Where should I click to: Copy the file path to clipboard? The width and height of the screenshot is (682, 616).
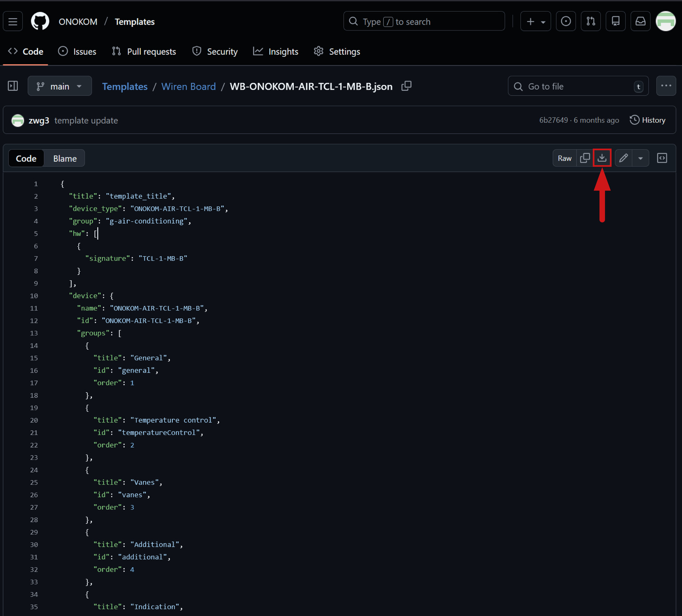[x=406, y=86]
